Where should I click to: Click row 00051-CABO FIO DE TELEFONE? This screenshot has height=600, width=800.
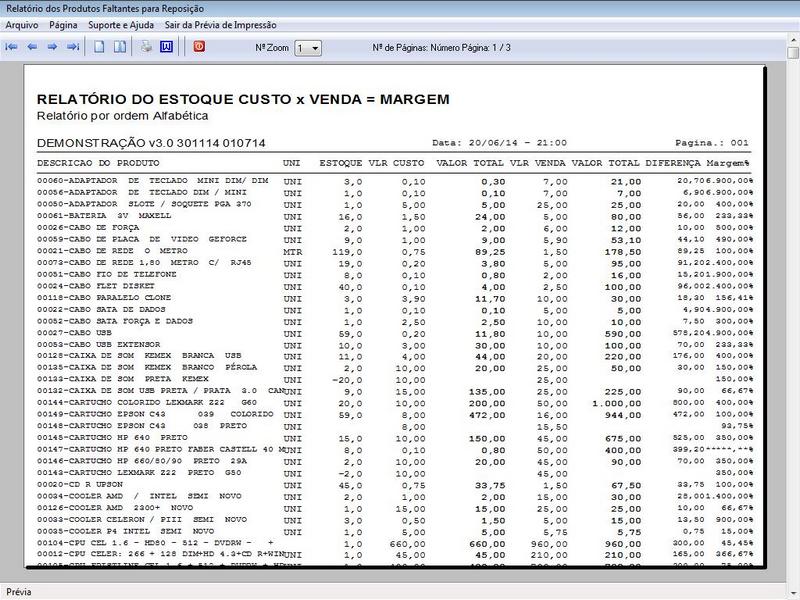[394, 274]
